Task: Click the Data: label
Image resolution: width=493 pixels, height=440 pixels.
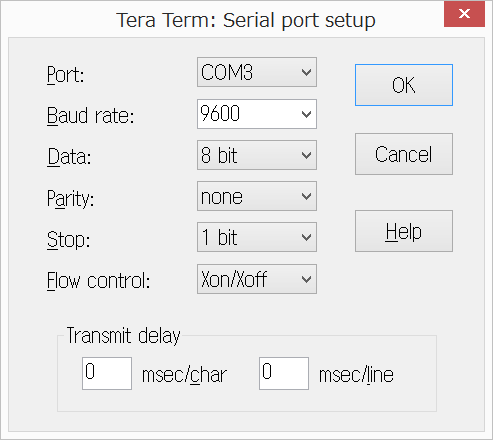Action: 69,157
